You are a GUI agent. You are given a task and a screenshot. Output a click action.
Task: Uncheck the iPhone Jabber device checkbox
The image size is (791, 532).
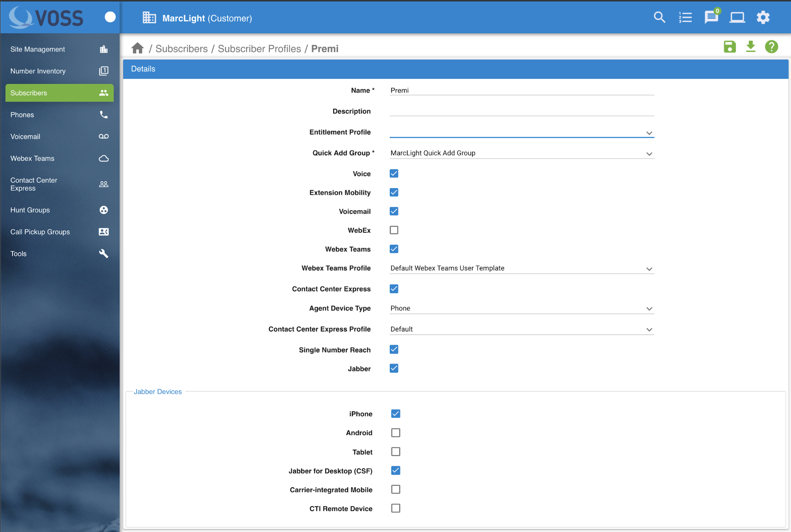395,414
